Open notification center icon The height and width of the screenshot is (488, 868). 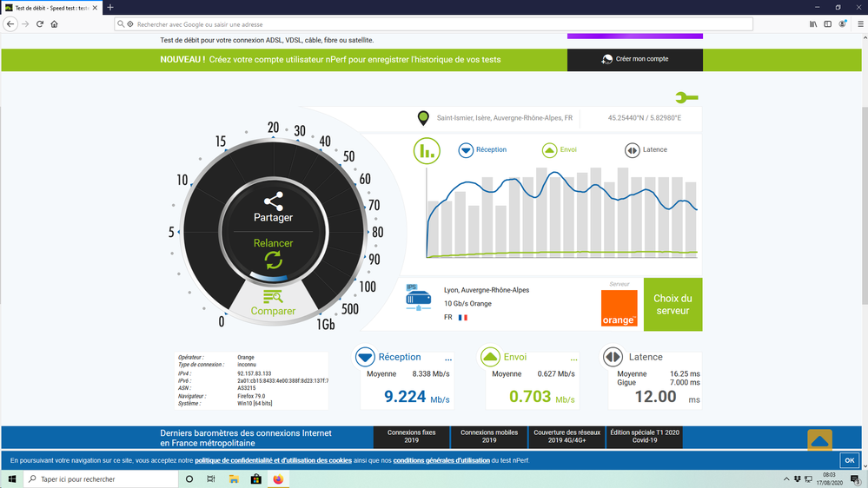pyautogui.click(x=855, y=479)
